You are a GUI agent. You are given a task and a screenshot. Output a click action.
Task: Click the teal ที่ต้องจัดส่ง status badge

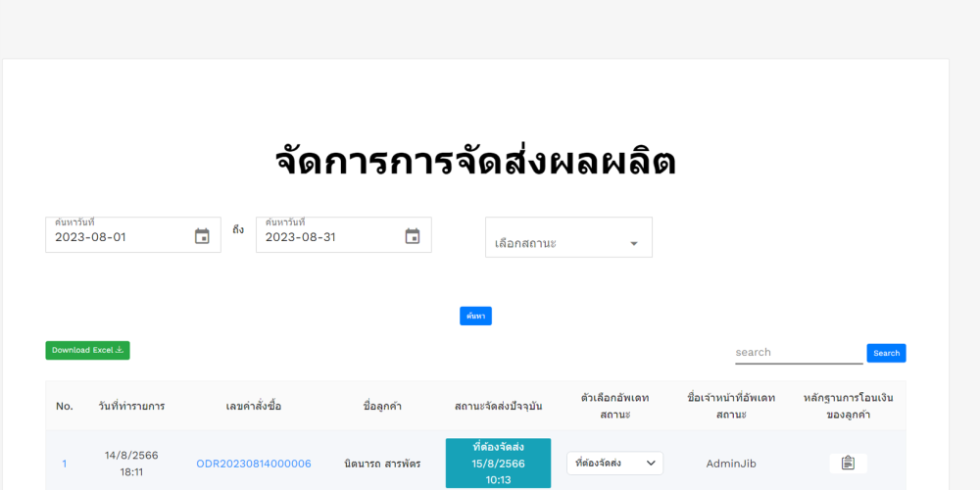pyautogui.click(x=498, y=463)
